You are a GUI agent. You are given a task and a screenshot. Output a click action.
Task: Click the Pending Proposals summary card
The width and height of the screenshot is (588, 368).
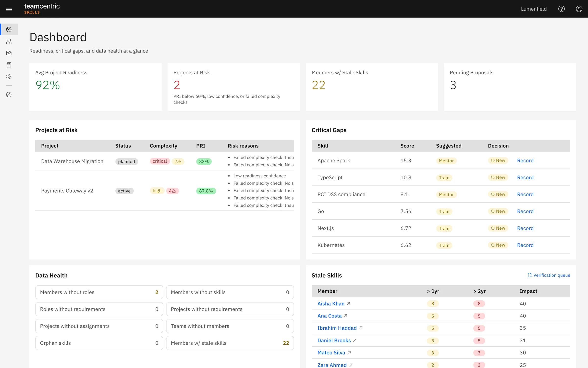pos(510,87)
